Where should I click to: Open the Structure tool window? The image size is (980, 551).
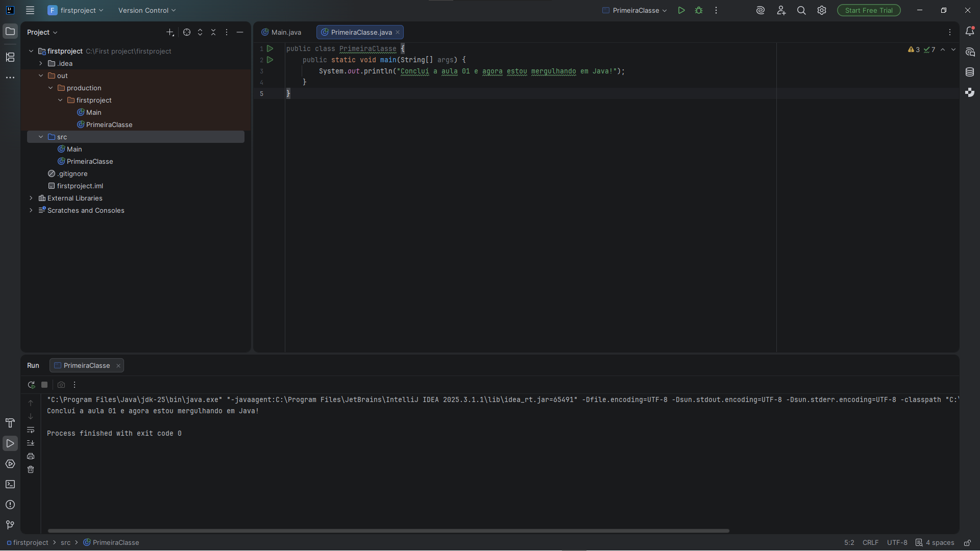click(10, 57)
